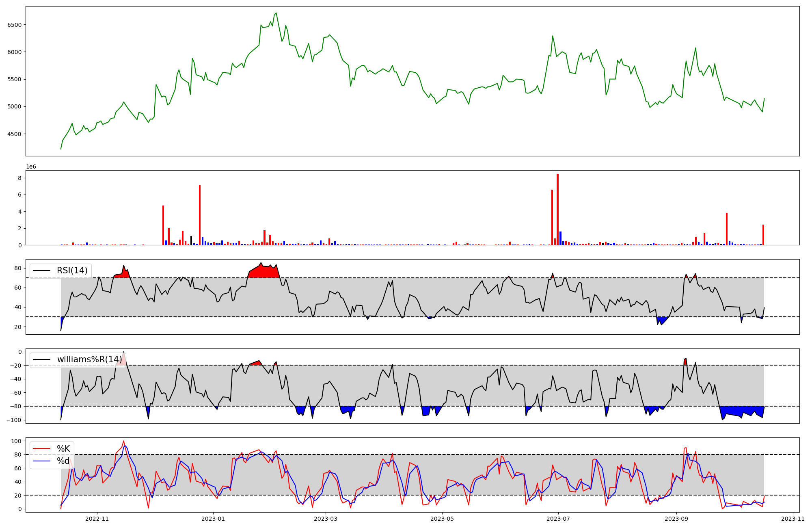The width and height of the screenshot is (812, 528).
Task: Click the 80 tick on RSI axis
Action: point(18,268)
